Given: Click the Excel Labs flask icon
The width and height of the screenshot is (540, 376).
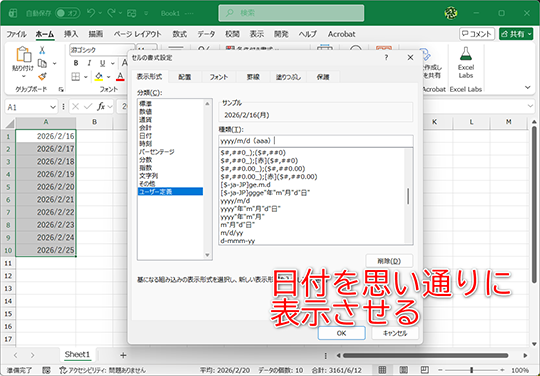Looking at the screenshot, I should click(x=466, y=54).
